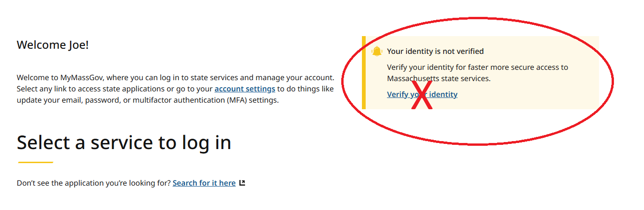The width and height of the screenshot is (644, 210).
Task: Click the yellow accent bar on alert's edge
Action: click(363, 73)
